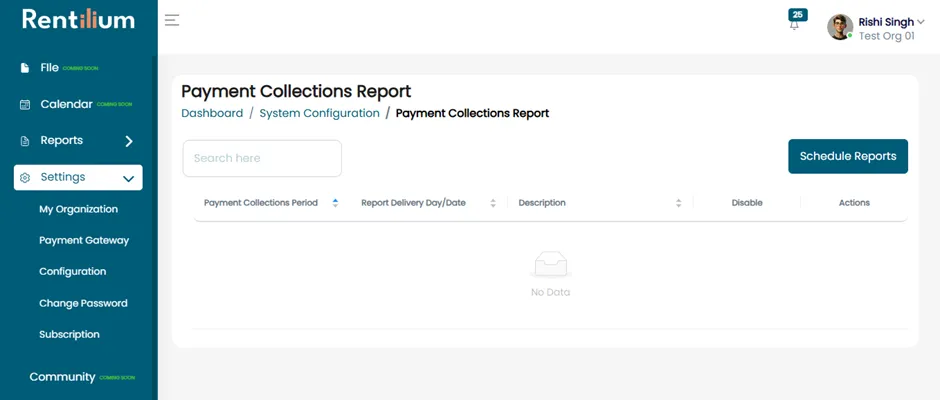
Task: Focus the Search here input field
Action: click(262, 158)
